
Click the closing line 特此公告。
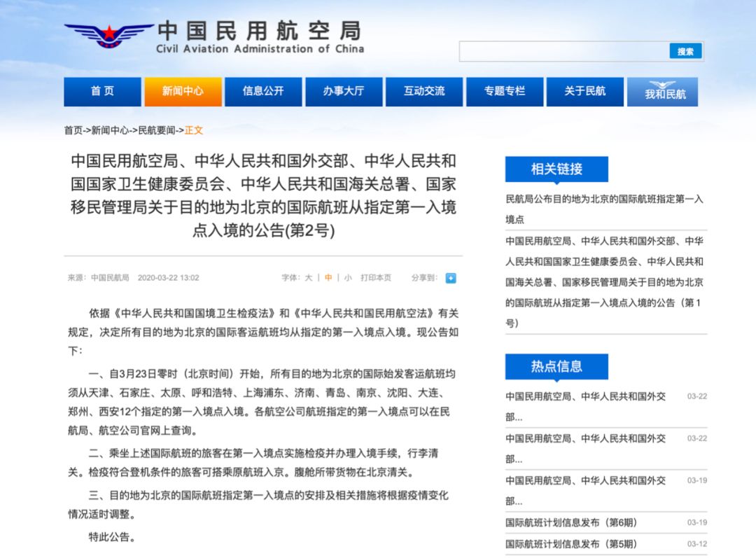tap(112, 537)
